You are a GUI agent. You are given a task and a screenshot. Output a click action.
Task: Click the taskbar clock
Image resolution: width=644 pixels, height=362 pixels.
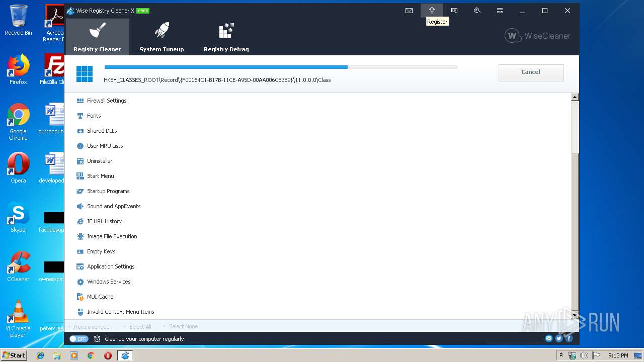(x=618, y=355)
